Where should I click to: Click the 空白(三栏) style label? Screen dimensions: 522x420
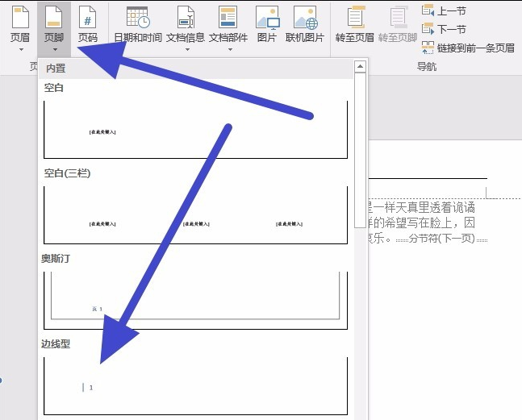pos(67,173)
